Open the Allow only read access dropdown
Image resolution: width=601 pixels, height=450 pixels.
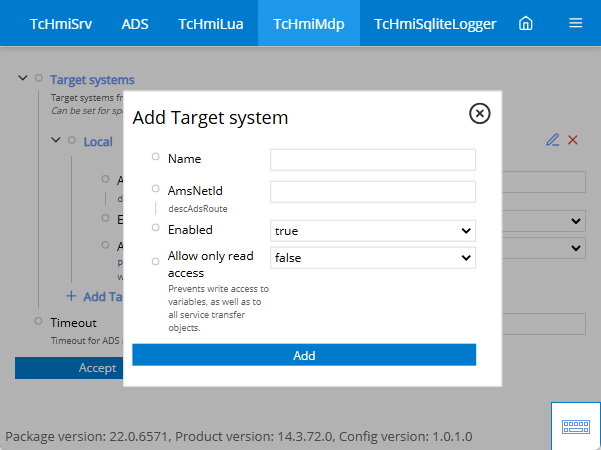(373, 258)
